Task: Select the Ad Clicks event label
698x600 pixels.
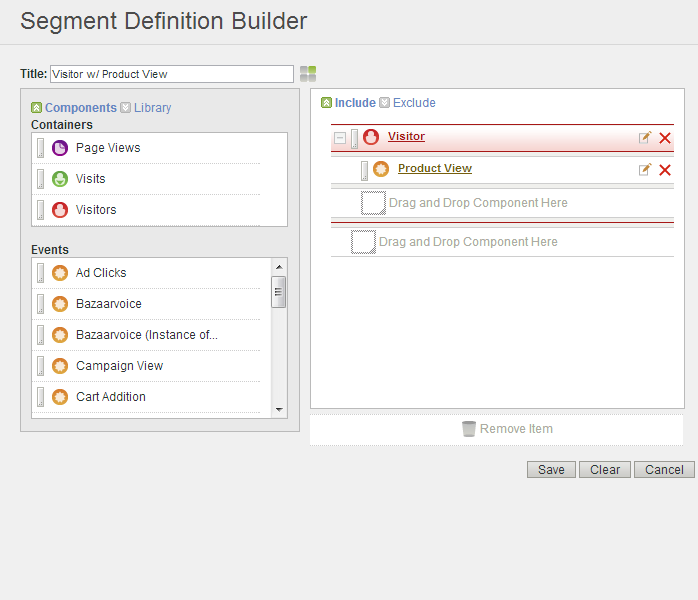Action: coord(101,273)
